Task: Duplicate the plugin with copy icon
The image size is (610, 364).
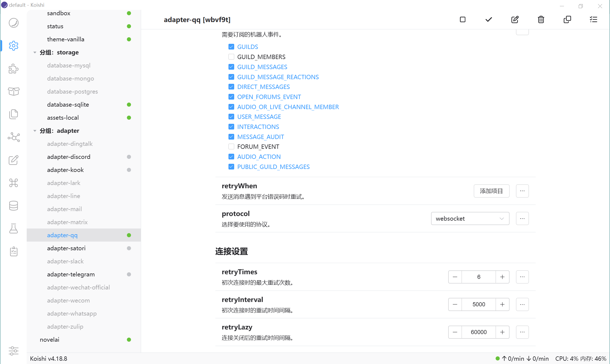Action: click(x=567, y=20)
